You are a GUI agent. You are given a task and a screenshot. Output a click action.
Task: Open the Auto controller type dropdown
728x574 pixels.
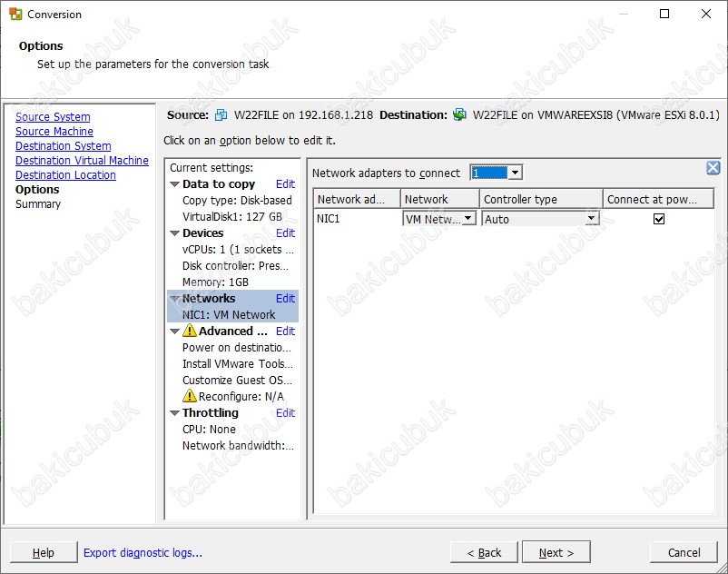(x=592, y=218)
